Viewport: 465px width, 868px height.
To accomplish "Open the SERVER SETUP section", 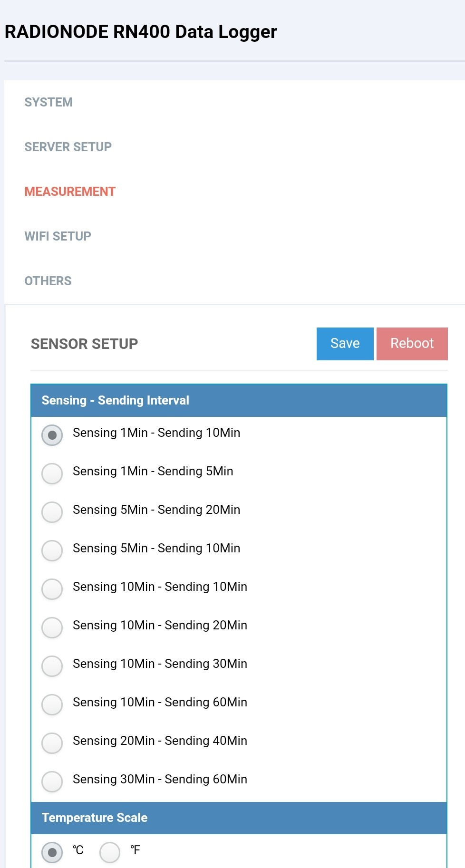I will click(68, 147).
